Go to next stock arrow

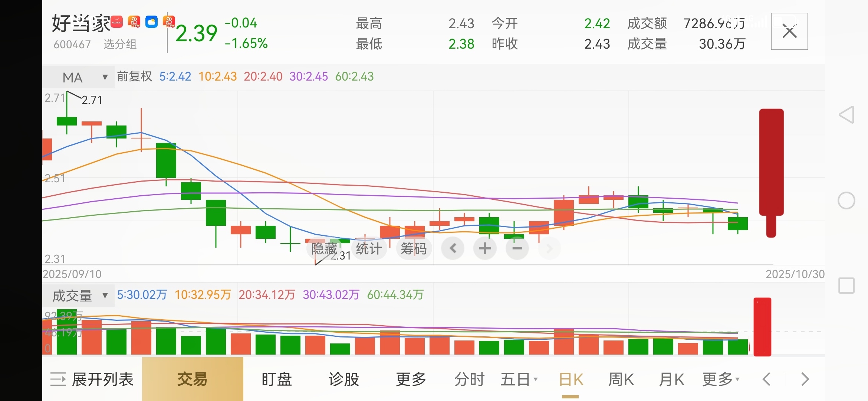click(x=805, y=379)
